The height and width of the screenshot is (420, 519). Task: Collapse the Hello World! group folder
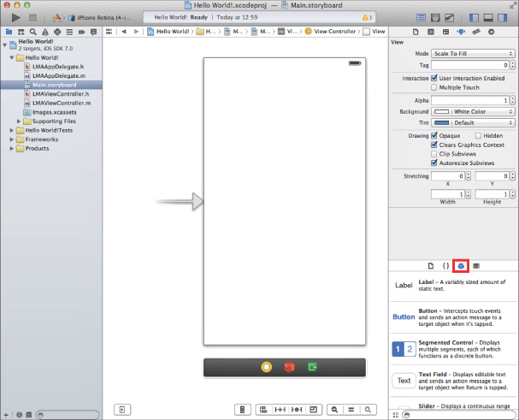12,57
